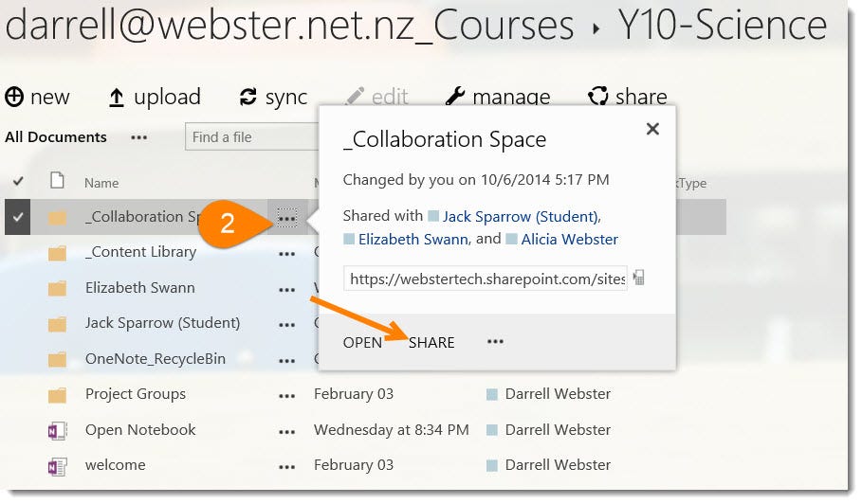Viewport: 862px width, 504px height.
Task: Click the welcome OneNote file icon
Action: tap(57, 465)
